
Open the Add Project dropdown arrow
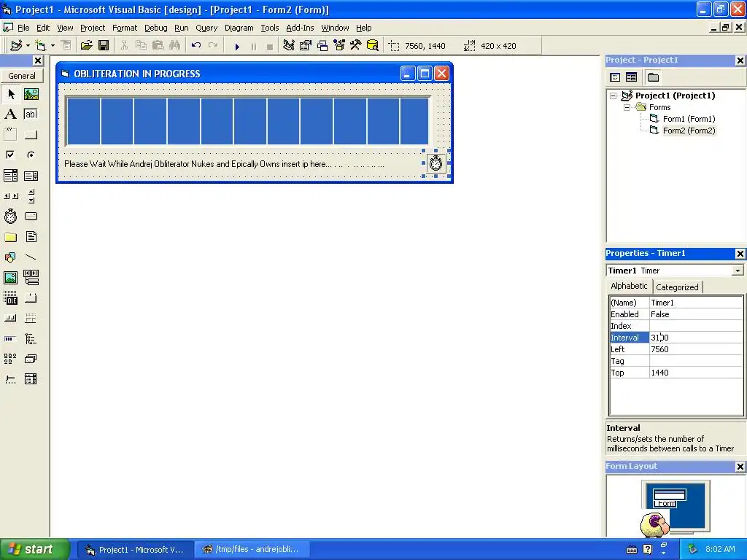(x=28, y=46)
